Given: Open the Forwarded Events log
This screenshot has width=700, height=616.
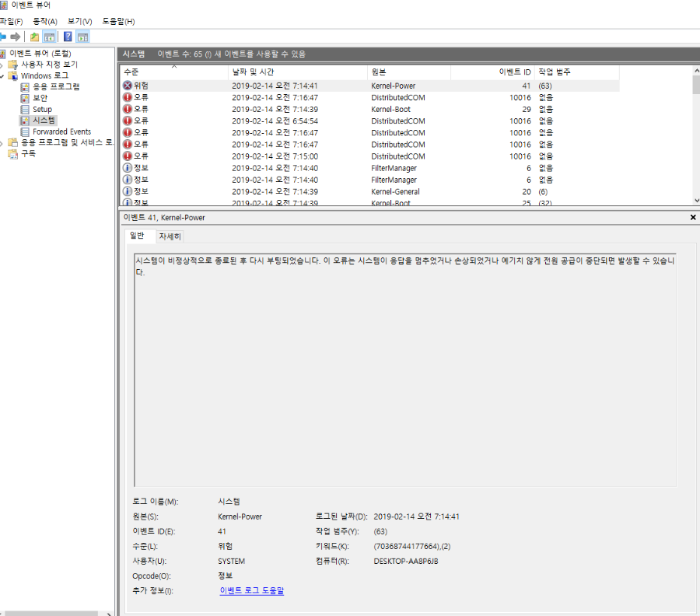Looking at the screenshot, I should click(x=61, y=132).
